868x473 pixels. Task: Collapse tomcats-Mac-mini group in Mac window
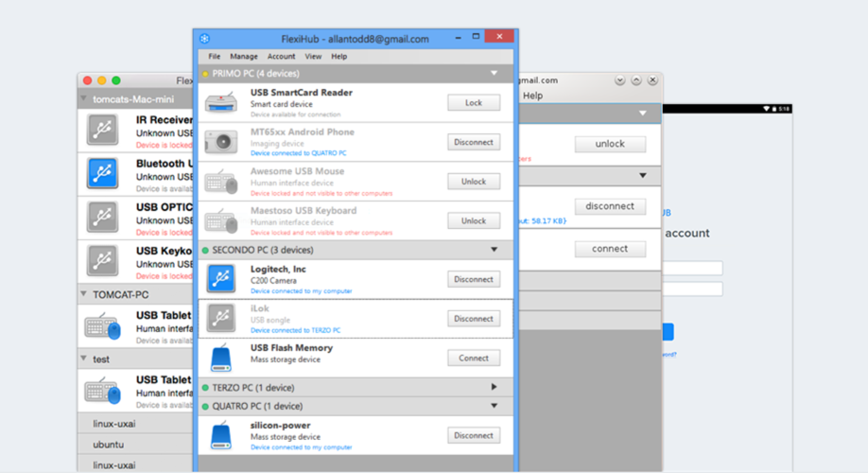83,98
